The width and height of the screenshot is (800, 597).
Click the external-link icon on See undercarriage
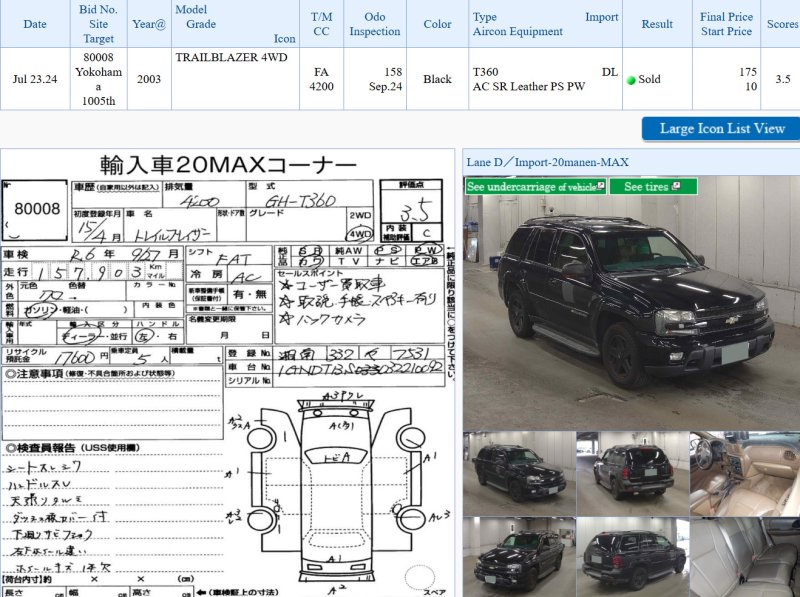tap(600, 186)
